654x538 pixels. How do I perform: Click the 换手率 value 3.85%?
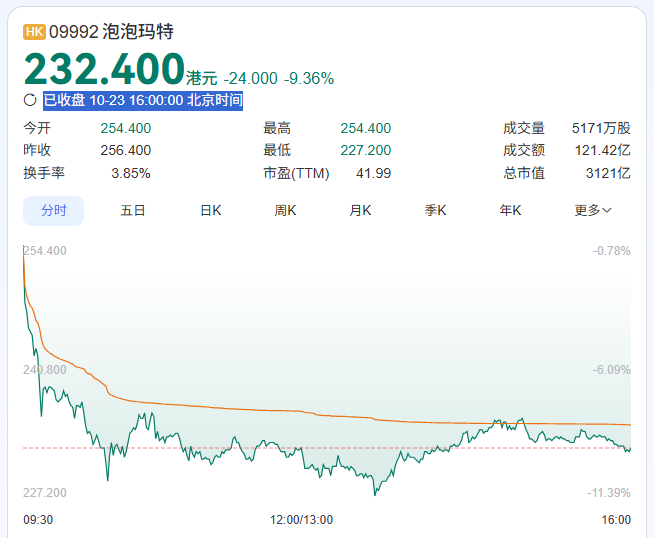[131, 173]
